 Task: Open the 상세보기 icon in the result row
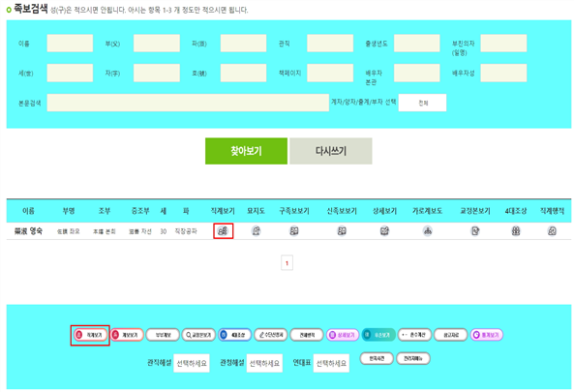pos(384,231)
